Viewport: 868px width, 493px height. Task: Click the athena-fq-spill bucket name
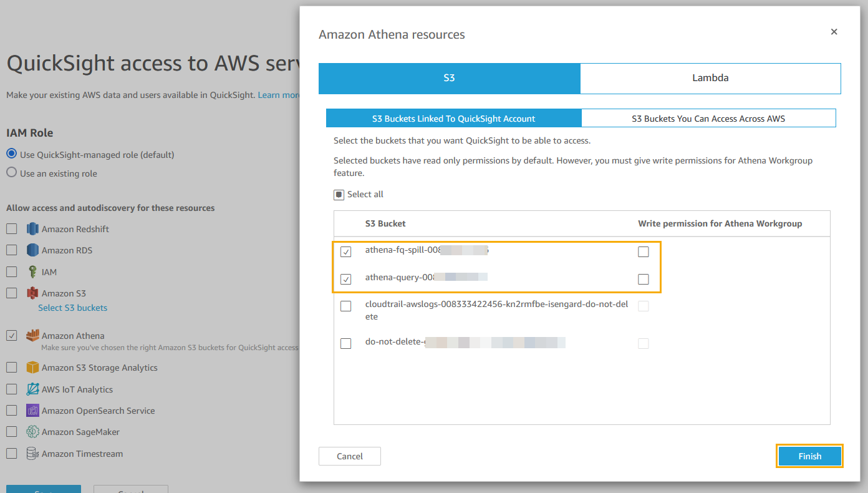[427, 250]
